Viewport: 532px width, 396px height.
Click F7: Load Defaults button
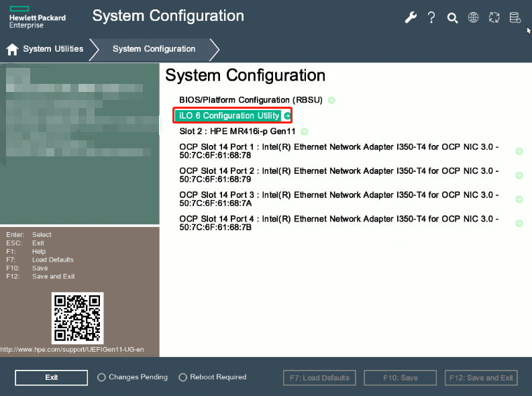coord(319,378)
